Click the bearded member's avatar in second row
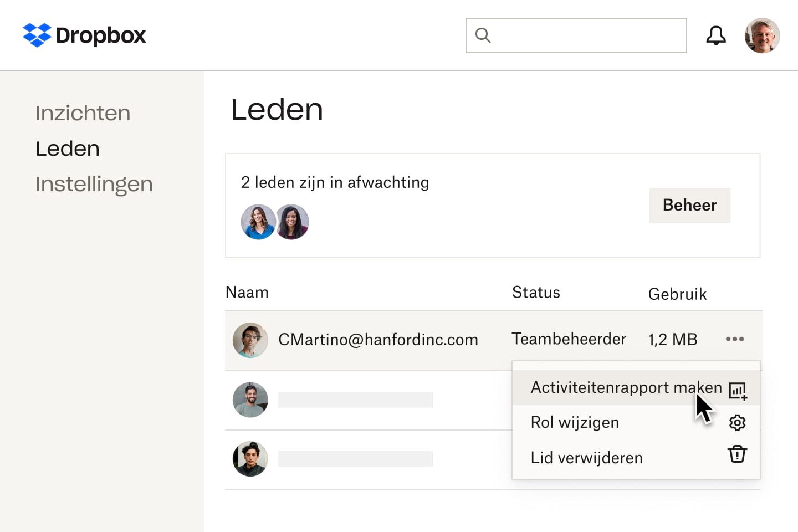Image resolution: width=798 pixels, height=532 pixels. (x=250, y=400)
